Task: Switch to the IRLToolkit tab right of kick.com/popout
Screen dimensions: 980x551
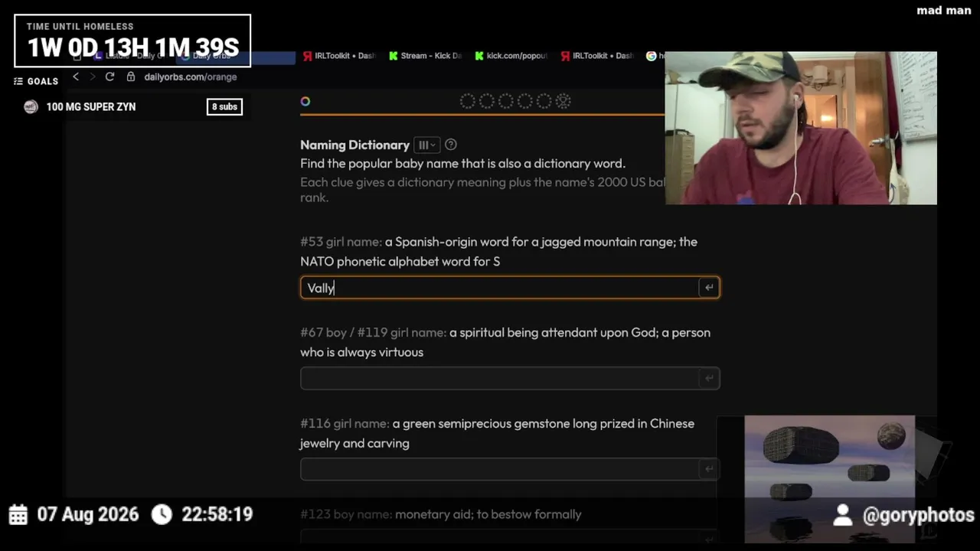Action: pos(596,56)
